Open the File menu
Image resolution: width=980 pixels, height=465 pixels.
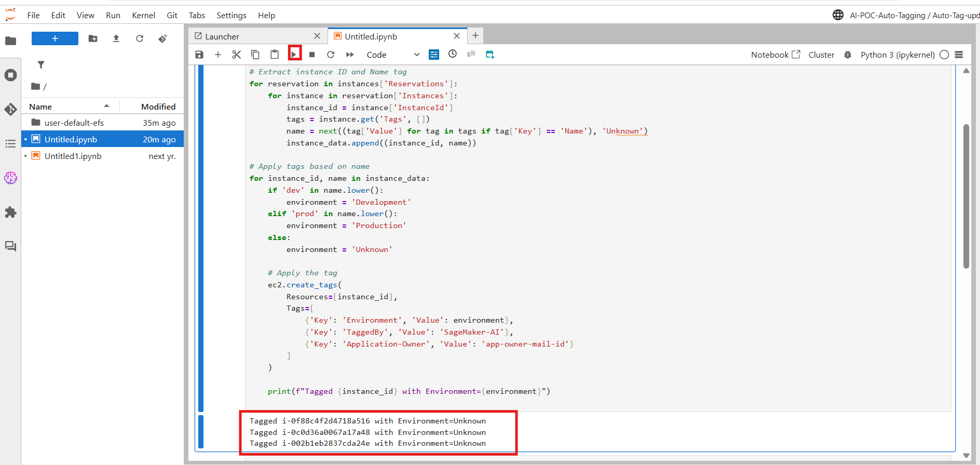pyautogui.click(x=33, y=16)
